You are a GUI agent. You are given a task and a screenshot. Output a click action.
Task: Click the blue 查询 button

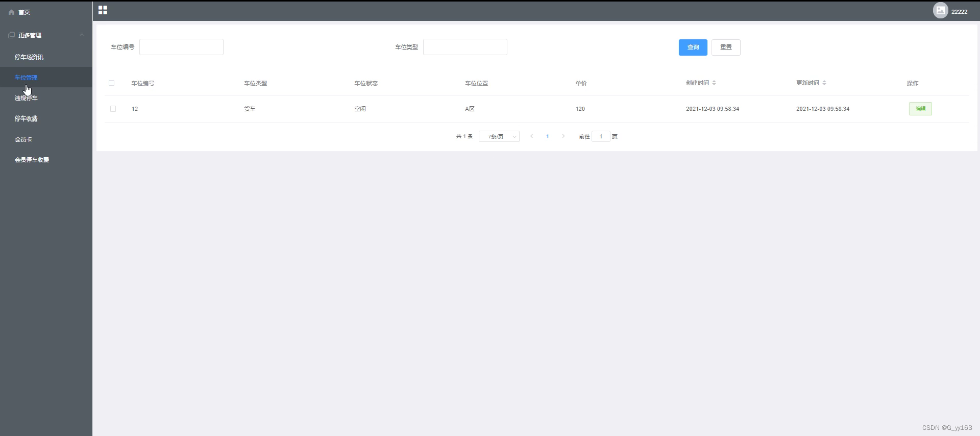click(693, 47)
